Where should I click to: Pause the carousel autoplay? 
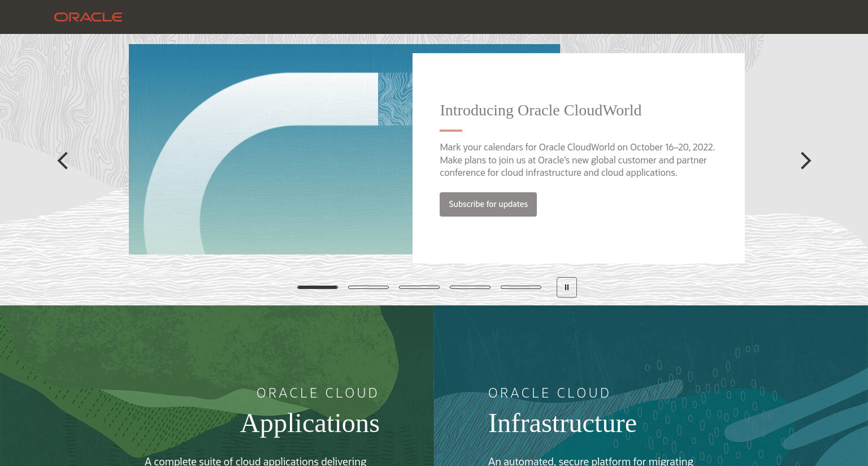pos(567,287)
